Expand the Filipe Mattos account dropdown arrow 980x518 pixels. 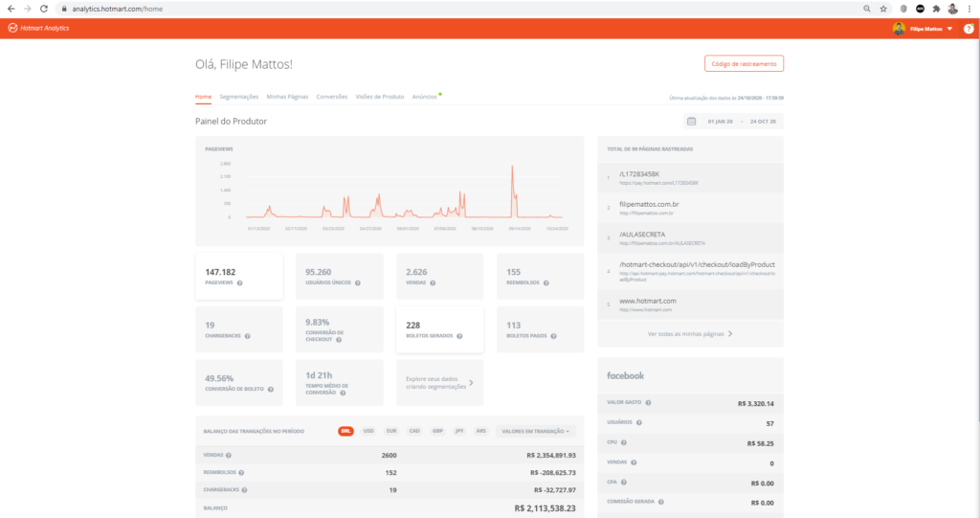pos(950,29)
